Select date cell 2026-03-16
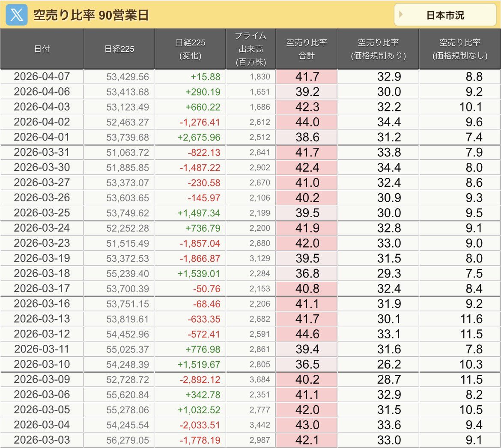Viewport: 501px width, 448px height. pyautogui.click(x=42, y=304)
